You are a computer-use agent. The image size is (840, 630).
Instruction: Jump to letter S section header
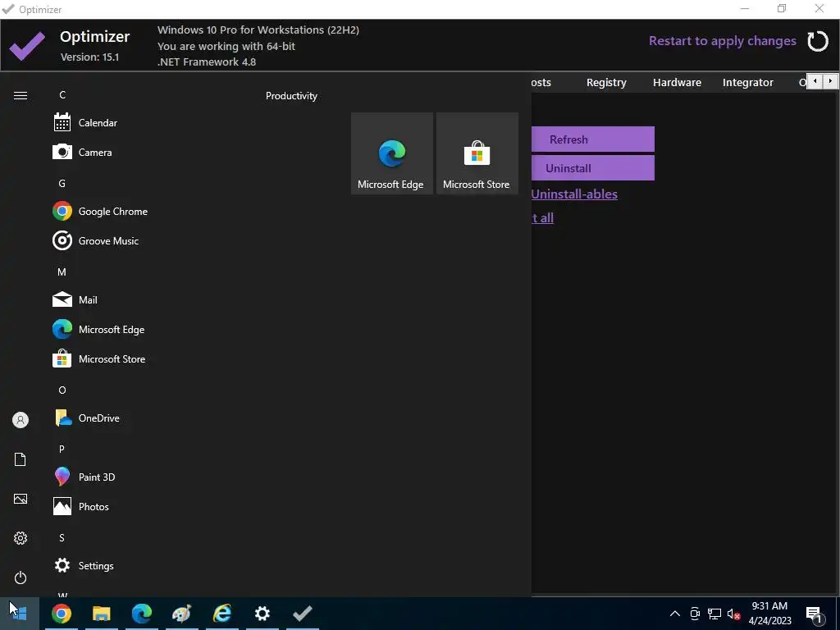pyautogui.click(x=62, y=537)
